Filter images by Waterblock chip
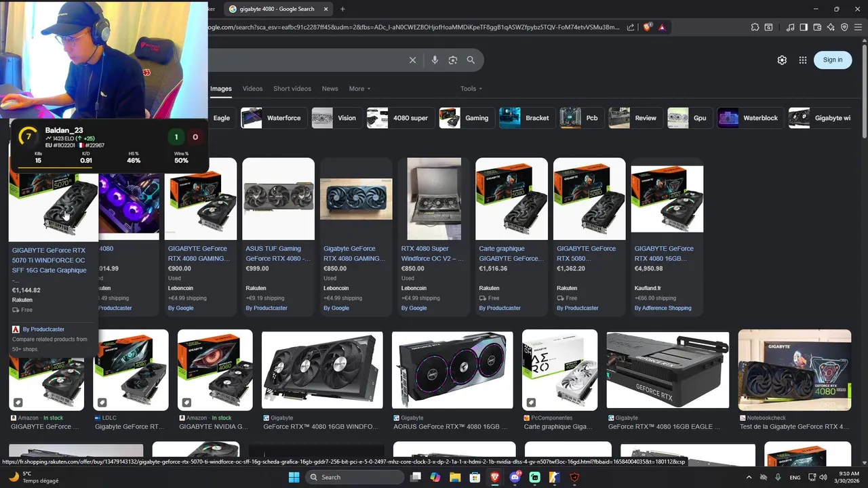This screenshot has width=868, height=488. tap(751, 118)
